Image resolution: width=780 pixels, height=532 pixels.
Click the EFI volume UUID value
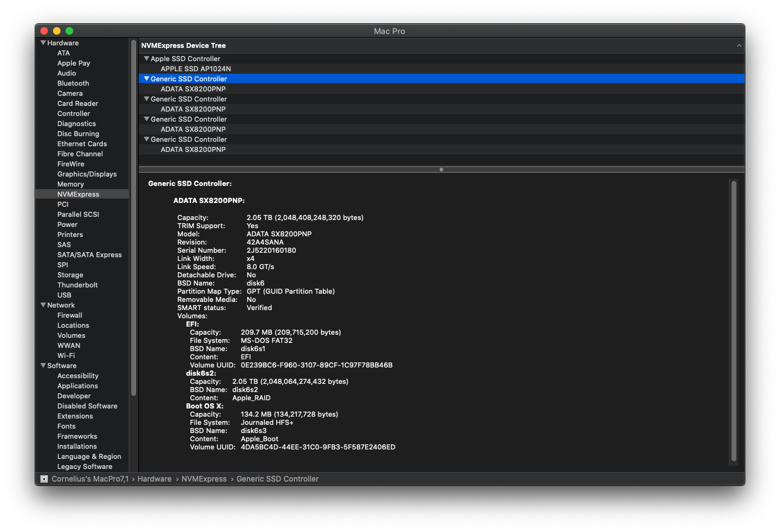[x=317, y=365]
